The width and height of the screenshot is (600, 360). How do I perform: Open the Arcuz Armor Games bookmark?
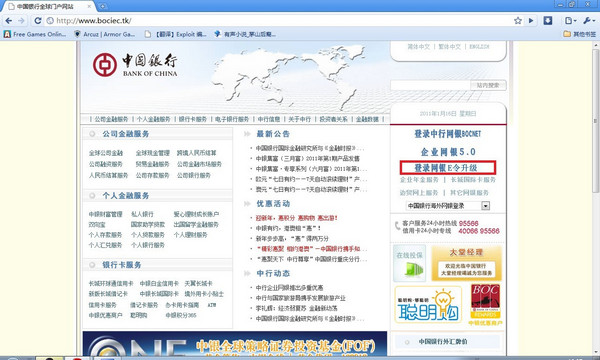tap(104, 34)
